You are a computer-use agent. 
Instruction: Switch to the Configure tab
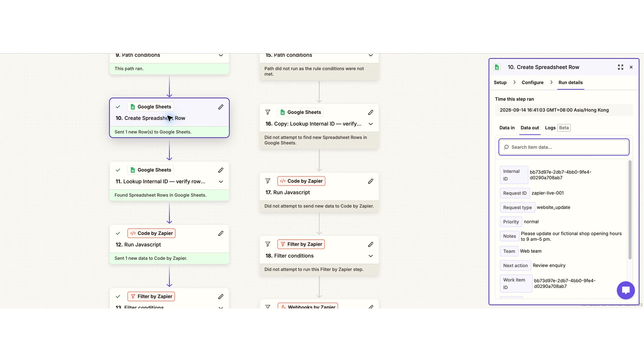point(532,82)
